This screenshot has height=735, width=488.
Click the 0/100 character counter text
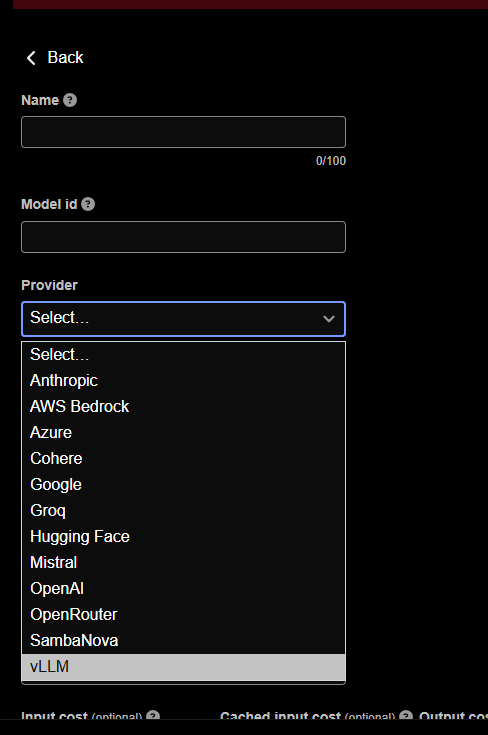pyautogui.click(x=331, y=161)
